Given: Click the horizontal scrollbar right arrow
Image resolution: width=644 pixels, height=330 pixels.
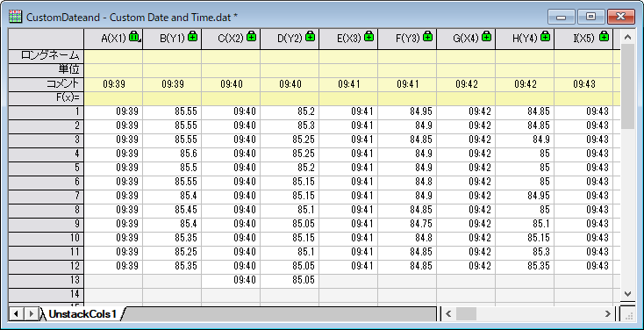Looking at the screenshot, I should pos(608,314).
